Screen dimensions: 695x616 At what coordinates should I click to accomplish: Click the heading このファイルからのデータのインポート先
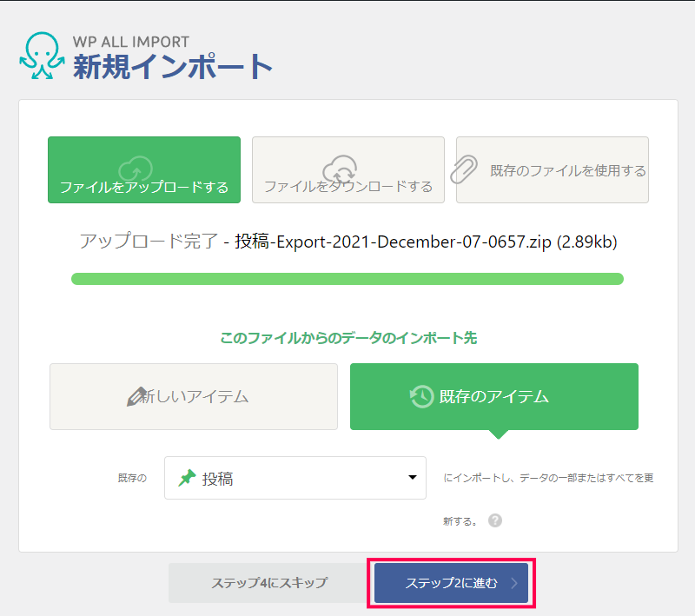[348, 338]
